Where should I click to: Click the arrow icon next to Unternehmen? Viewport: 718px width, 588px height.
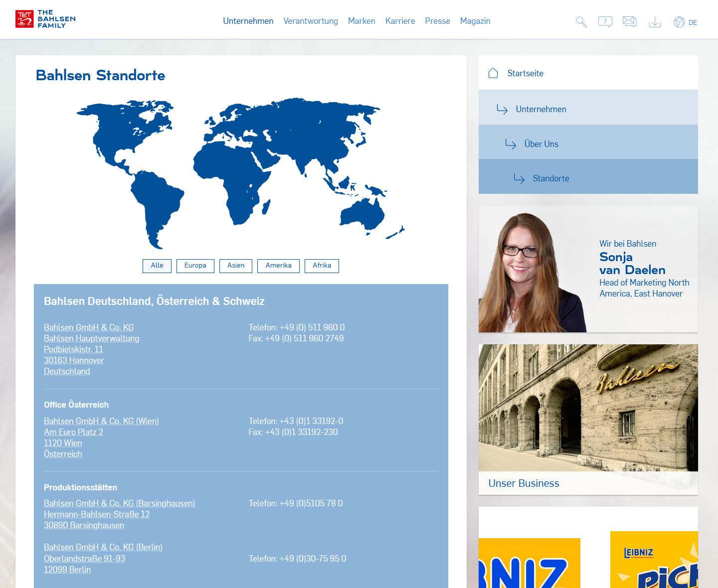(x=502, y=109)
